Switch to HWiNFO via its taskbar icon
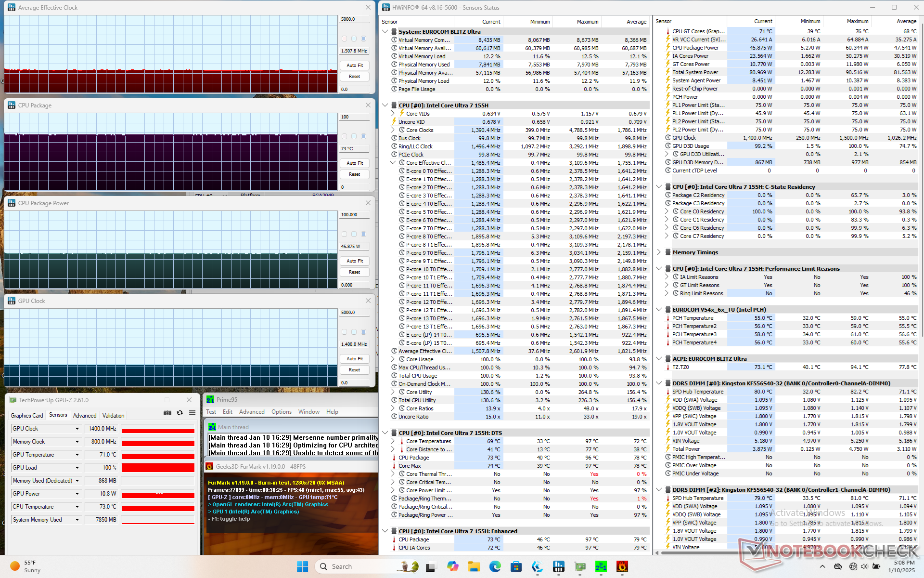Screen dimensions: 924x578 click(x=559, y=566)
